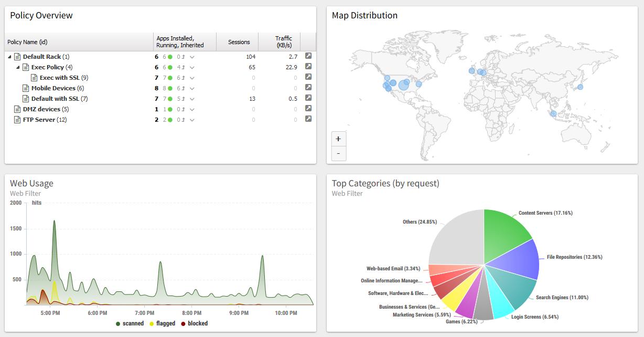Screen dimensions: 644x337
Task: Open Exec with SSL via arrow icon
Action: coord(308,77)
